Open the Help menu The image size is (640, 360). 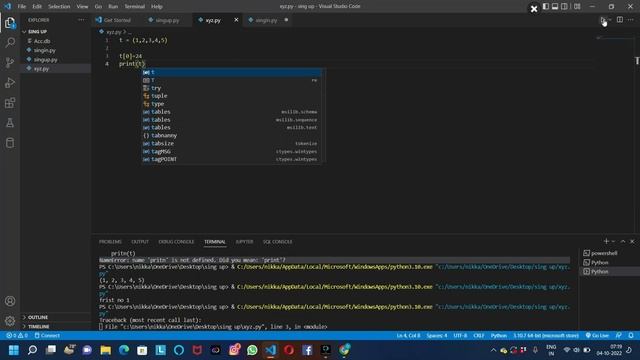tap(157, 7)
